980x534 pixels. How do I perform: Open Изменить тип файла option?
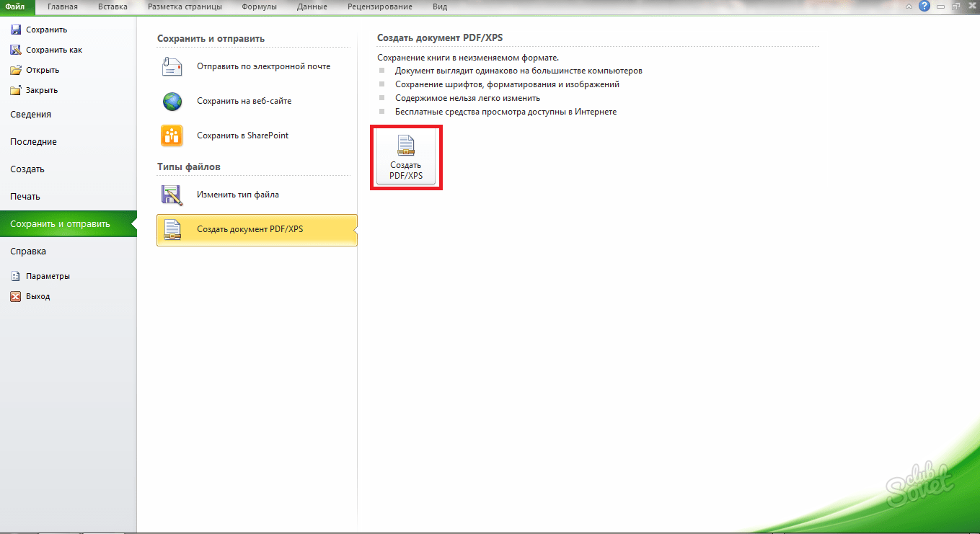[x=237, y=195]
